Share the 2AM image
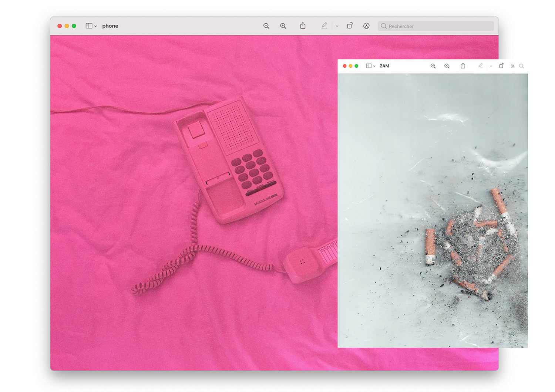 pyautogui.click(x=463, y=66)
